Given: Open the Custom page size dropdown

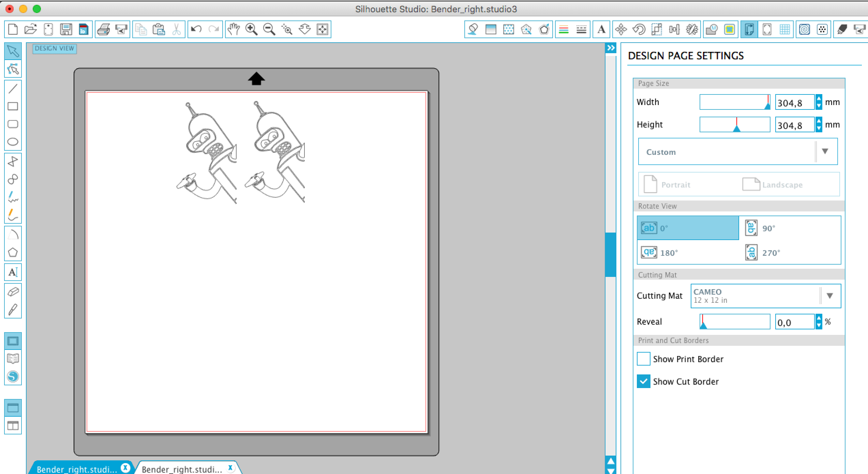Looking at the screenshot, I should tap(738, 151).
